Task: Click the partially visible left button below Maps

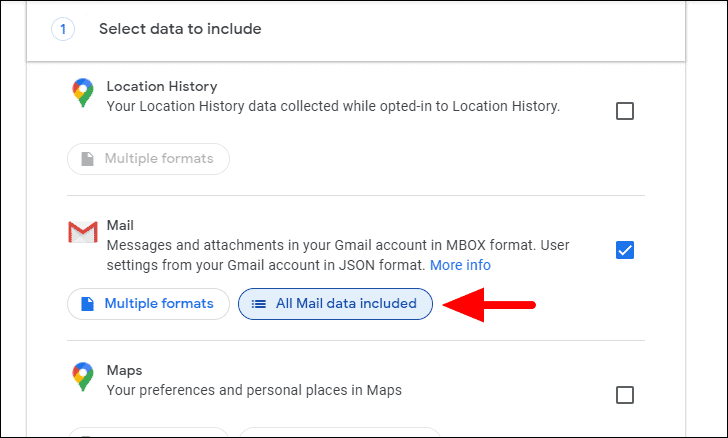Action: [x=148, y=432]
